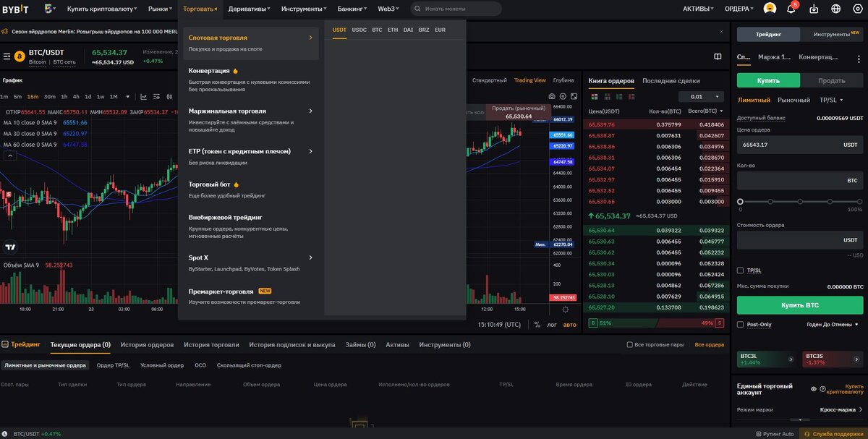Open the Order history tab
Viewport: 868px width, 439px height.
coord(147,345)
